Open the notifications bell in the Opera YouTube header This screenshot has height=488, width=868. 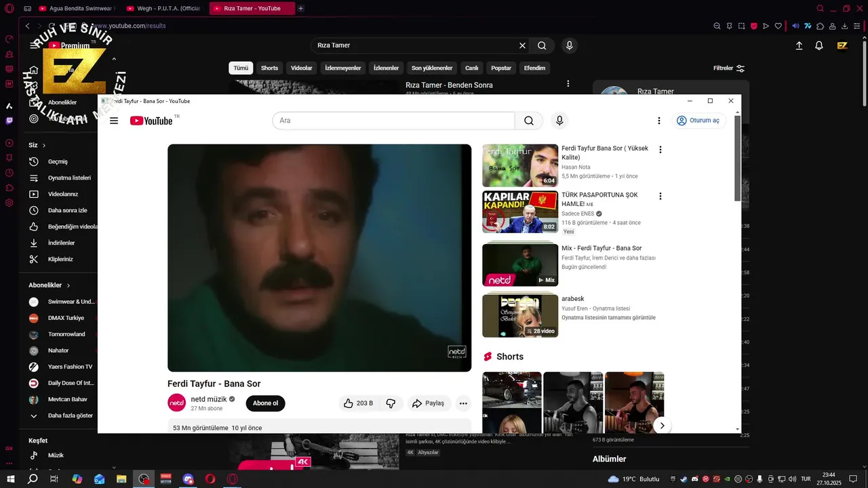[x=819, y=45]
